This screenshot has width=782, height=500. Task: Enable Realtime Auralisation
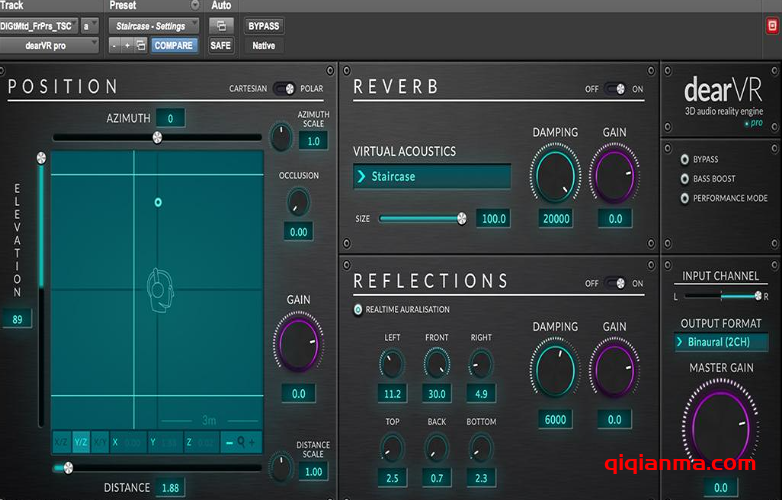pos(359,310)
